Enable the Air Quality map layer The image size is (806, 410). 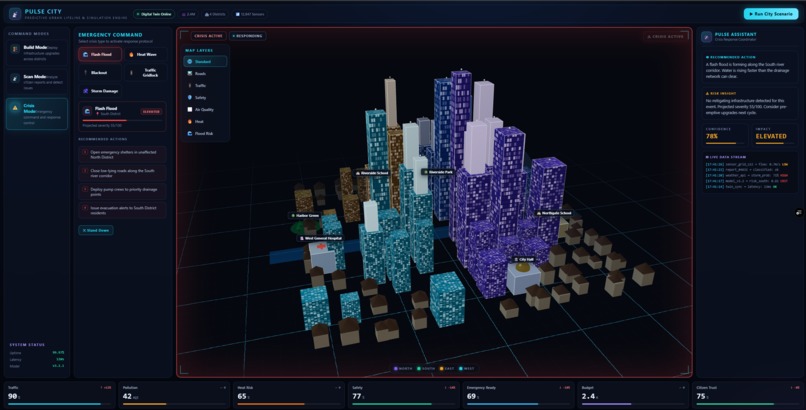[205, 109]
